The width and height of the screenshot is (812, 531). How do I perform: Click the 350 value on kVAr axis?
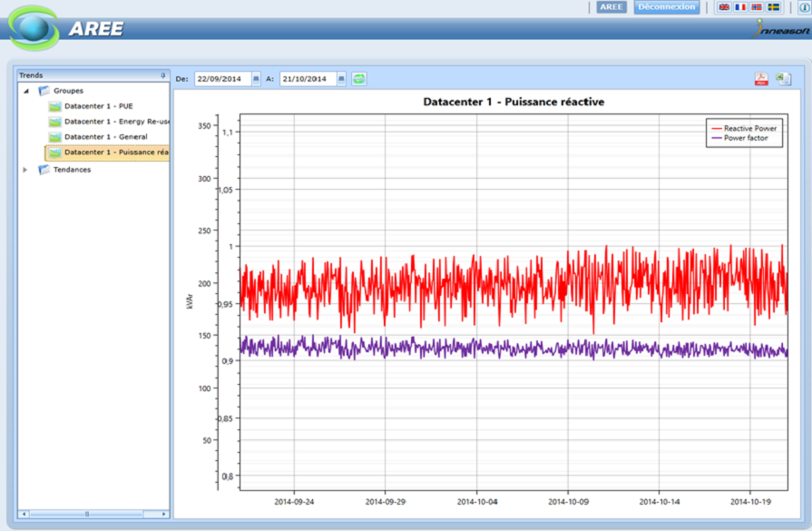tap(204, 125)
